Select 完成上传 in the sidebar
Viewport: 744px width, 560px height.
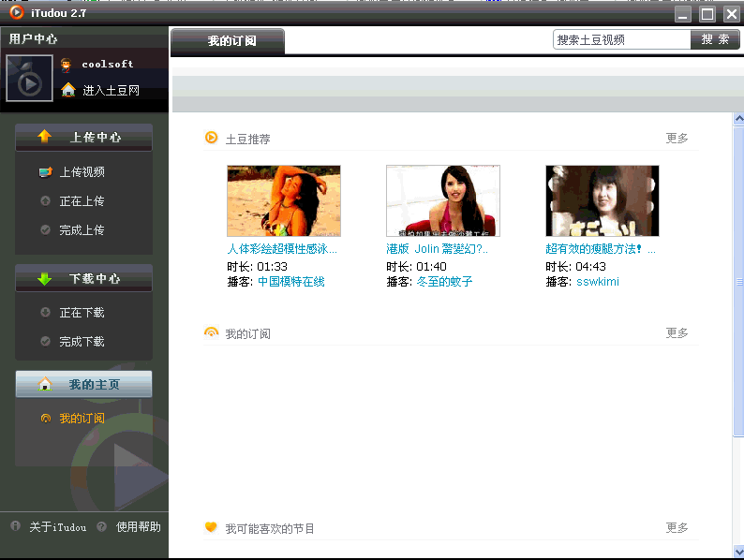tap(82, 230)
